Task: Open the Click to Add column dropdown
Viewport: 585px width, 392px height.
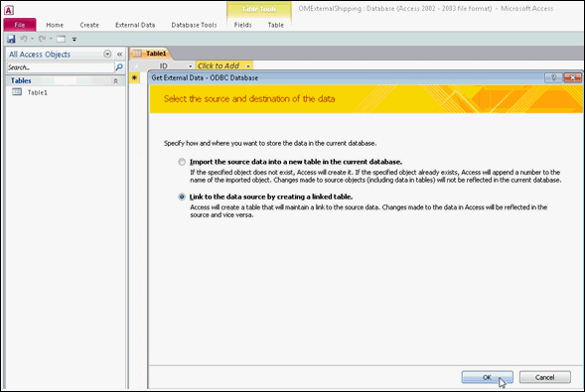Action: 248,66
